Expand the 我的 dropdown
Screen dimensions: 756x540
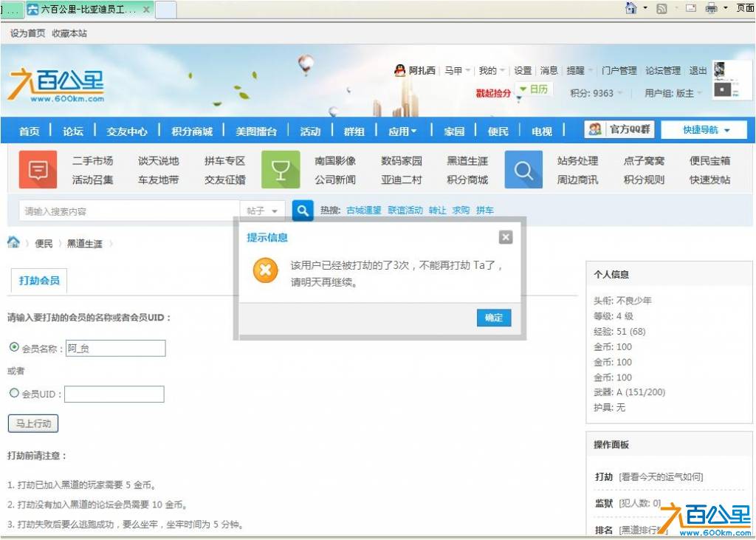coord(492,70)
